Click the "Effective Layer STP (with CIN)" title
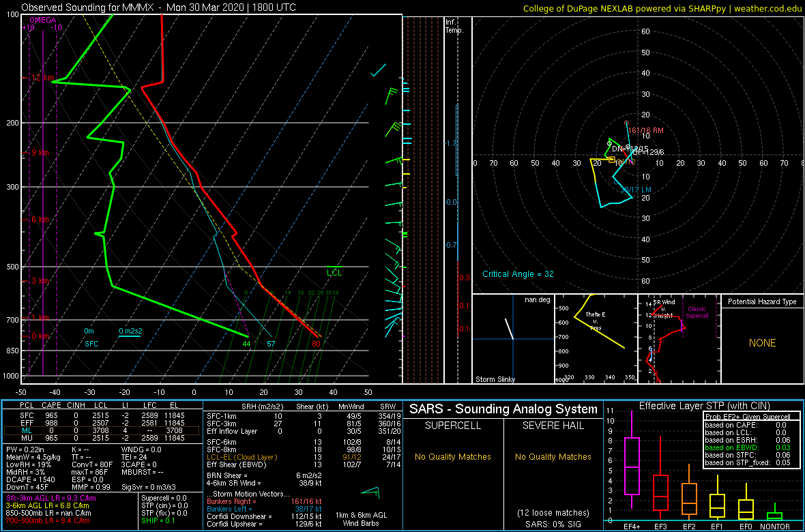The image size is (805, 532). coord(703,407)
